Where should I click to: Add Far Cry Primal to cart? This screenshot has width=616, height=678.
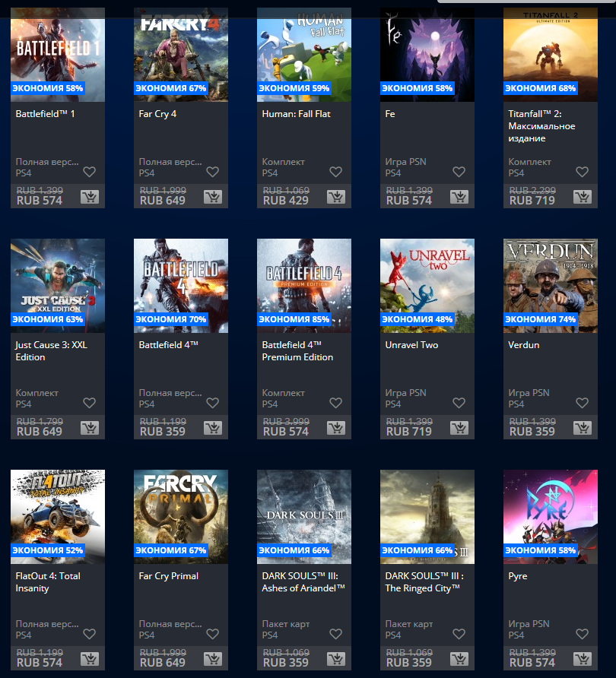click(x=213, y=660)
